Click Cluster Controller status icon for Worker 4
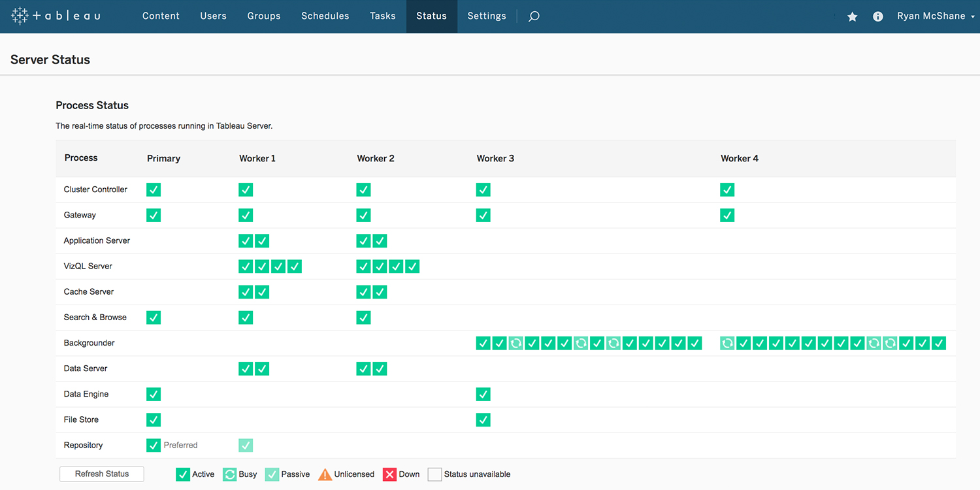Image resolution: width=980 pixels, height=490 pixels. (x=727, y=189)
